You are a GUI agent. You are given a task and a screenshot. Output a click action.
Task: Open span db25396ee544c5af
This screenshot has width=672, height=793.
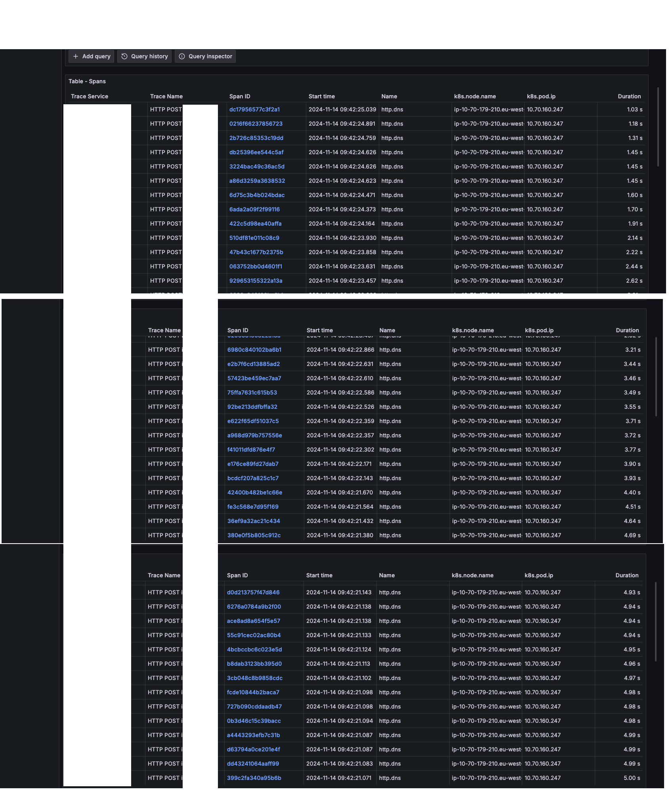[x=256, y=152]
